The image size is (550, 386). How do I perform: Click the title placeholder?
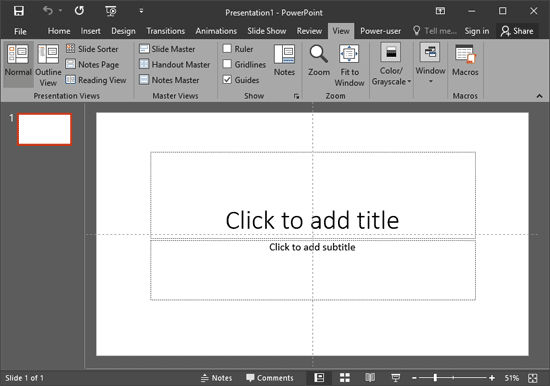coord(313,195)
